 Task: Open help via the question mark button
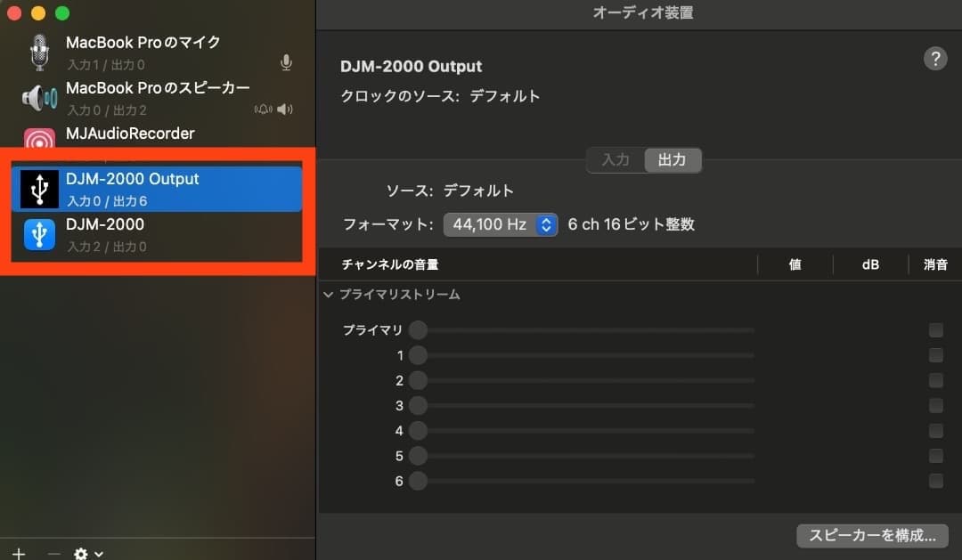[935, 59]
